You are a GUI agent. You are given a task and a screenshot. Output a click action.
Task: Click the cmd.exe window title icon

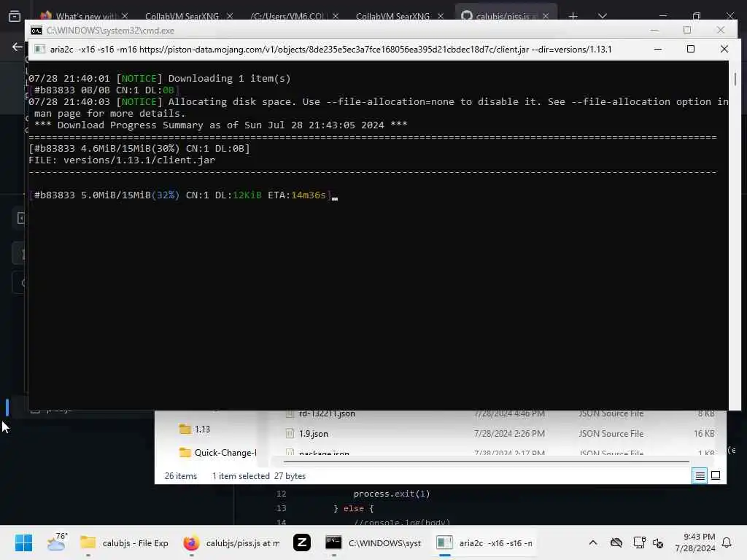(36, 31)
